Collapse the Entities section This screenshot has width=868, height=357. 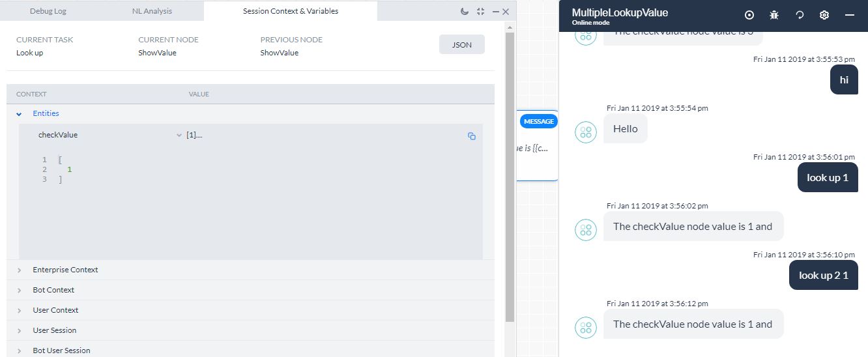point(19,113)
